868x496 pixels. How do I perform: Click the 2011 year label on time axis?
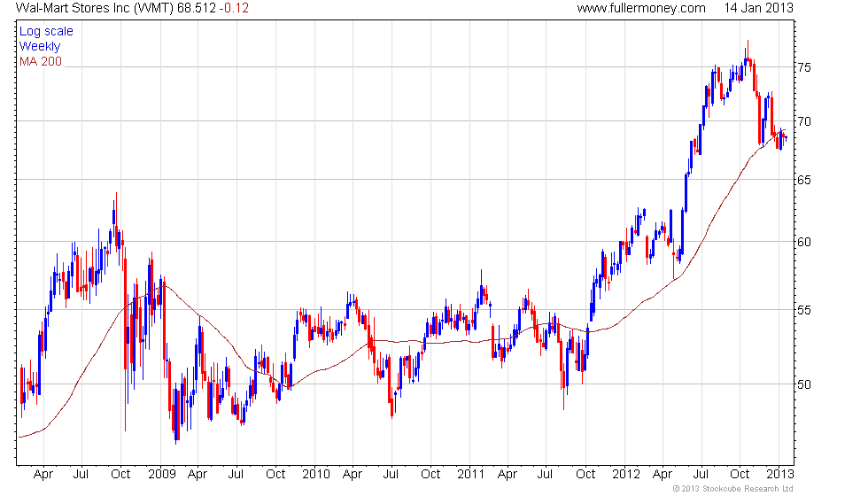coord(470,475)
